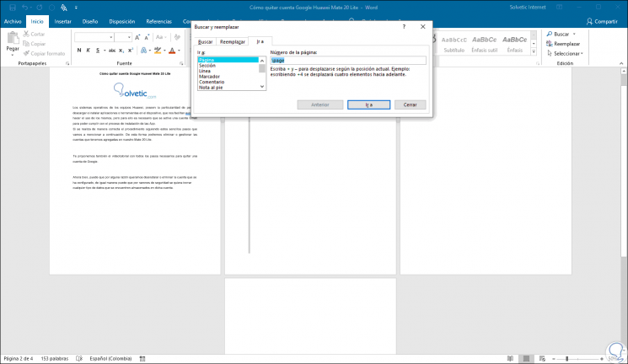Switch to the Diseño ribbon tab

(90, 21)
